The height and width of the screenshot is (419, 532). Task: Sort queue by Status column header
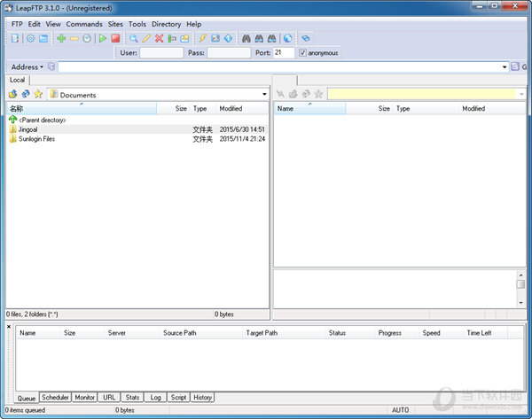pyautogui.click(x=350, y=333)
